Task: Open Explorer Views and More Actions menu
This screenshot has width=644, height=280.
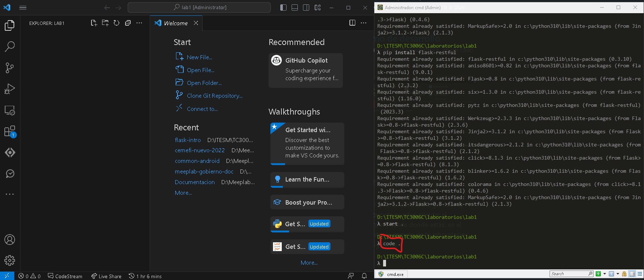Action: point(139,23)
